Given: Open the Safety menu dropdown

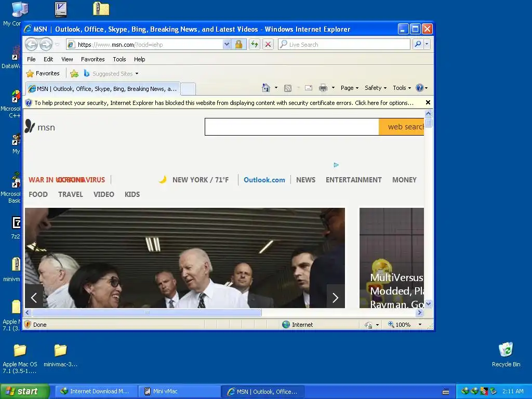Looking at the screenshot, I should (375, 88).
